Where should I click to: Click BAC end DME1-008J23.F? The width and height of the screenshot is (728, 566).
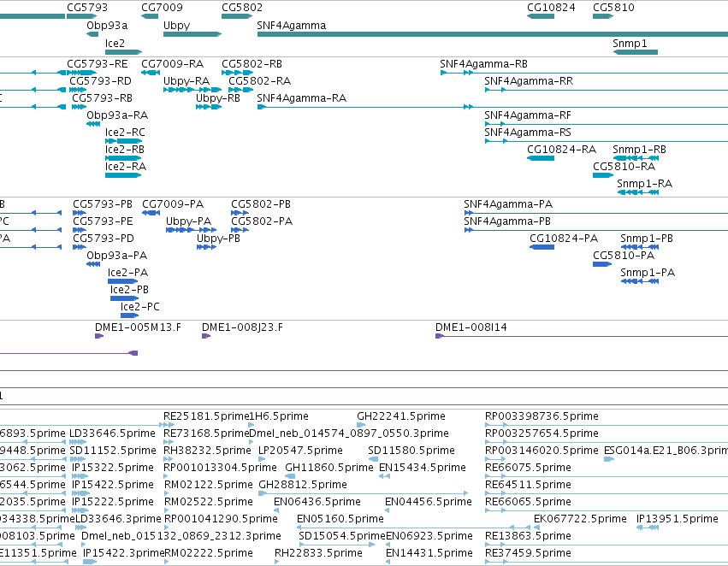click(x=242, y=327)
